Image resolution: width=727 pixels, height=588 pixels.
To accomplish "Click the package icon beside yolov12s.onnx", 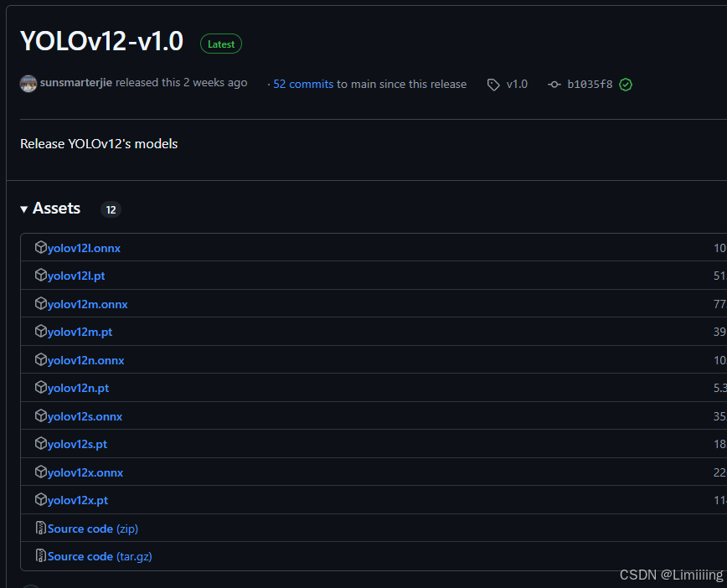I will click(41, 415).
